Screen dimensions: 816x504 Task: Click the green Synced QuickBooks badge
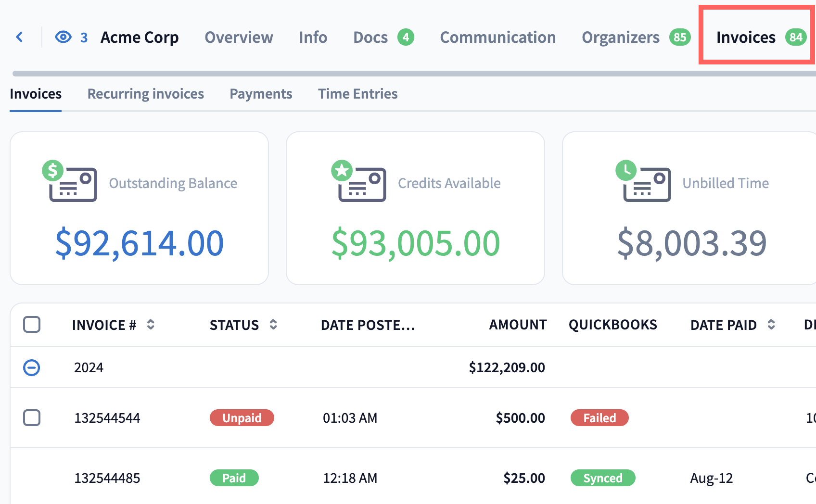[x=602, y=478]
